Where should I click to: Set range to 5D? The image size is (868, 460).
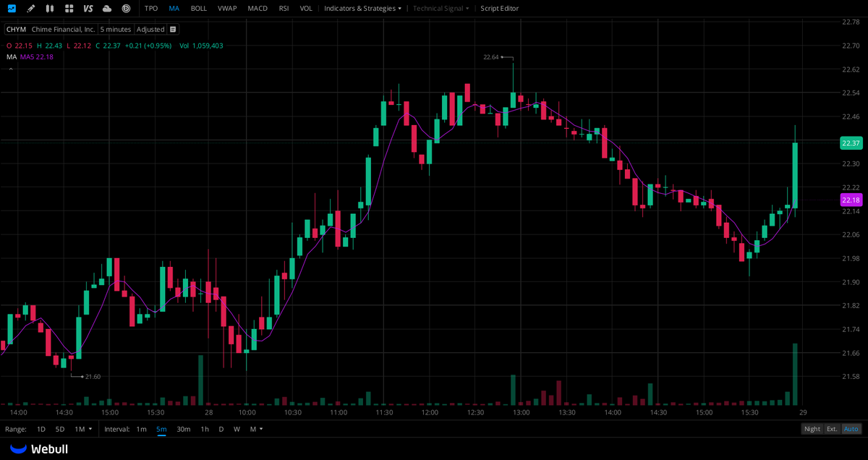click(x=60, y=429)
